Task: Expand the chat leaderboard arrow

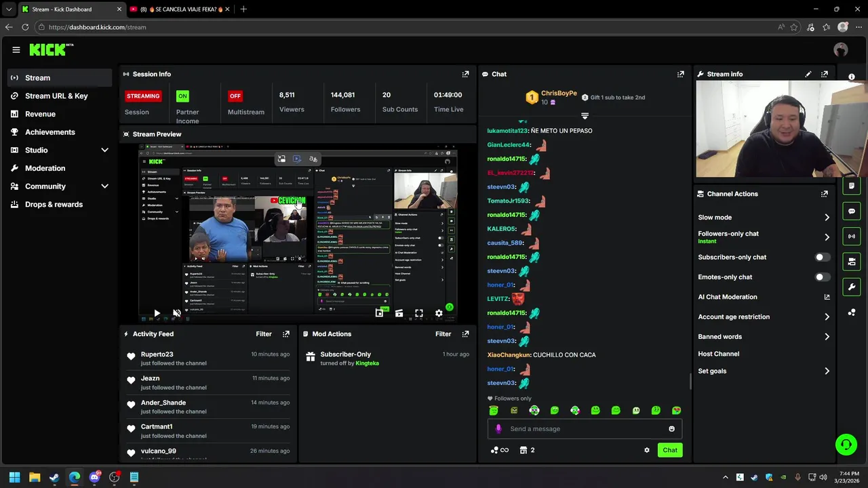Action: (585, 116)
